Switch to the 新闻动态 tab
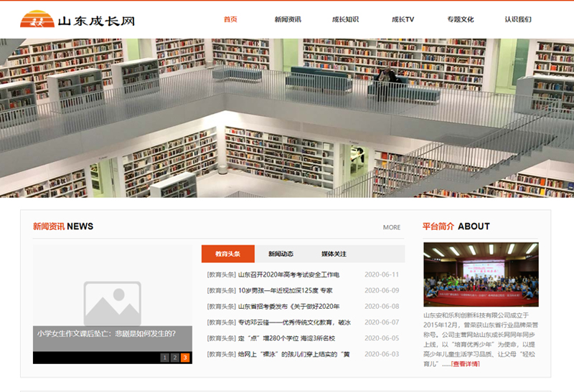Image resolution: width=574 pixels, height=392 pixels. [281, 254]
